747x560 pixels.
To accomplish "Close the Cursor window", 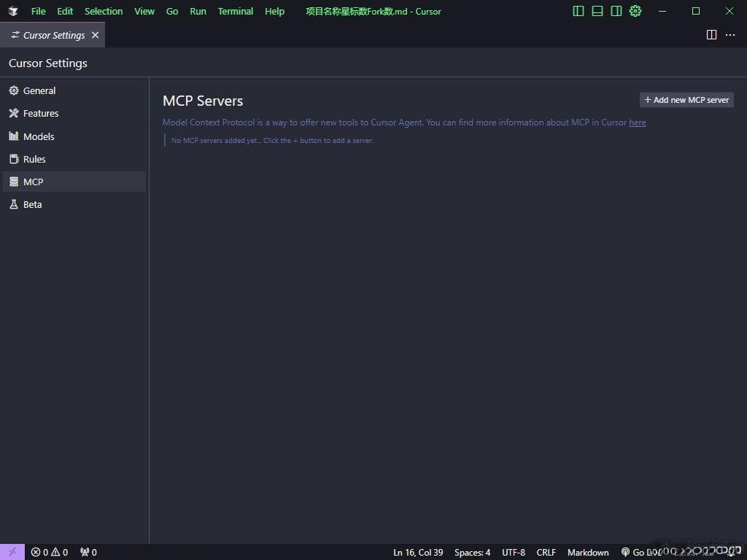I will (x=729, y=11).
